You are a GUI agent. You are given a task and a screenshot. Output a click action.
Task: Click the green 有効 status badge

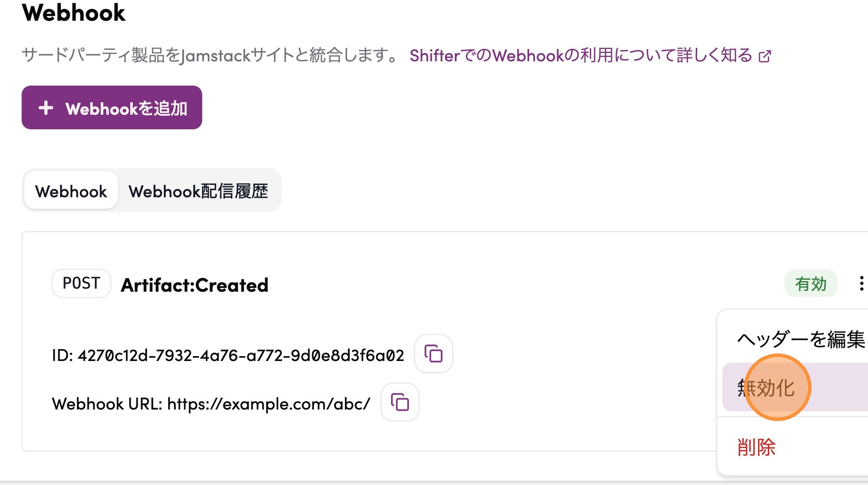tap(811, 284)
